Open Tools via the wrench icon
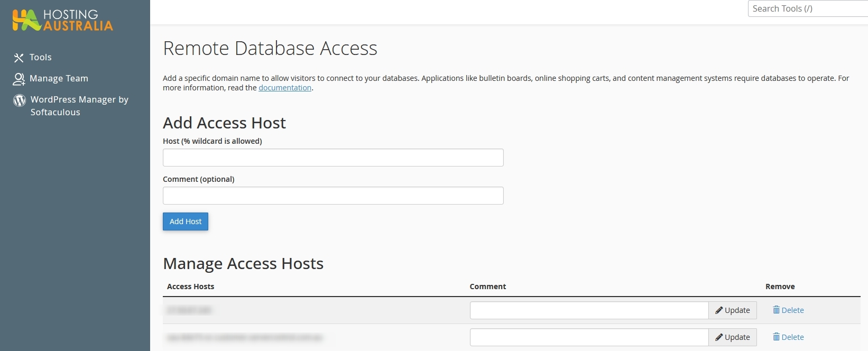868x351 pixels. 19,58
